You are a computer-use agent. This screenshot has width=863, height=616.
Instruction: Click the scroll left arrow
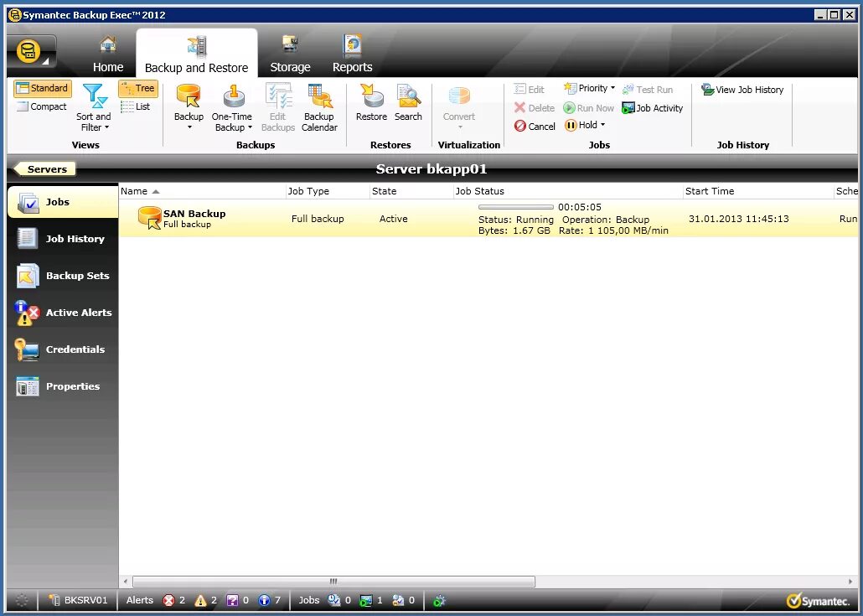coord(126,582)
